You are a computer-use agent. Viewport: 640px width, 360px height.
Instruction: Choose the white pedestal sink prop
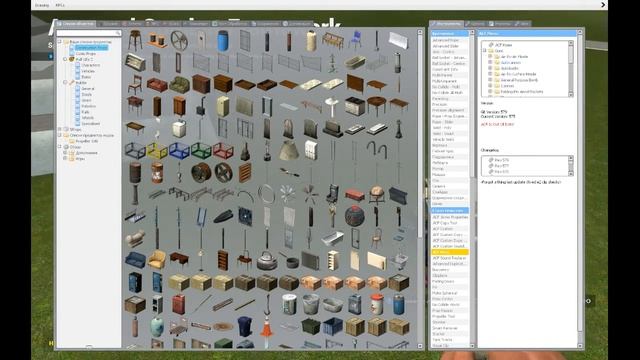pos(333,107)
